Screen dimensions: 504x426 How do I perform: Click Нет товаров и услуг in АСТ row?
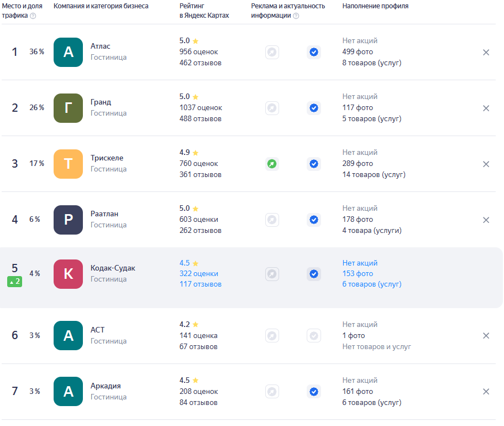(376, 347)
